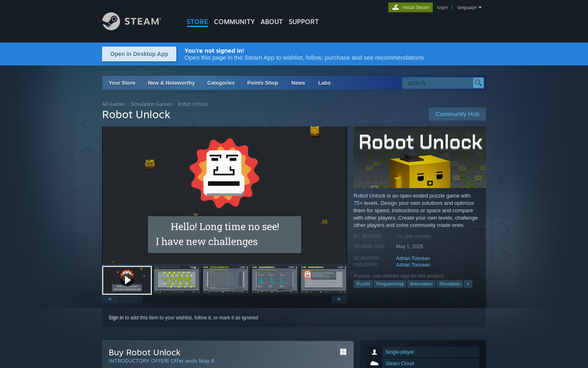The height and width of the screenshot is (368, 588).
Task: Open the New & Noteworthy tab
Action: pos(171,83)
